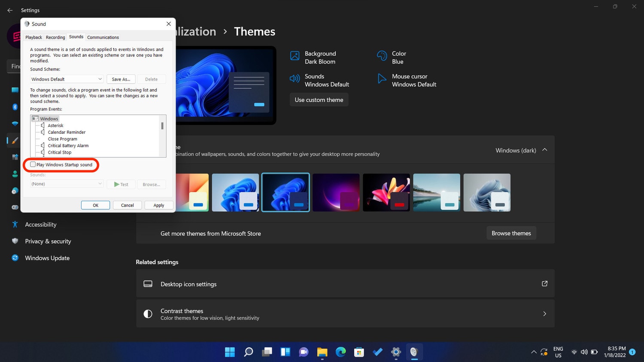Click the volume tray icon
644x362 pixels.
pos(584,352)
